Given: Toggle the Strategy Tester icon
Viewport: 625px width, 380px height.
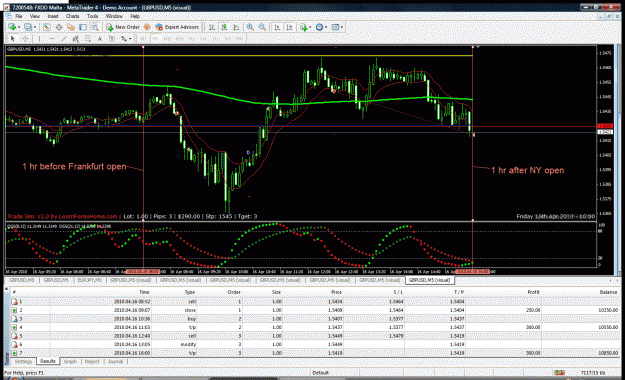Looking at the screenshot, I should pyautogui.click(x=95, y=27).
